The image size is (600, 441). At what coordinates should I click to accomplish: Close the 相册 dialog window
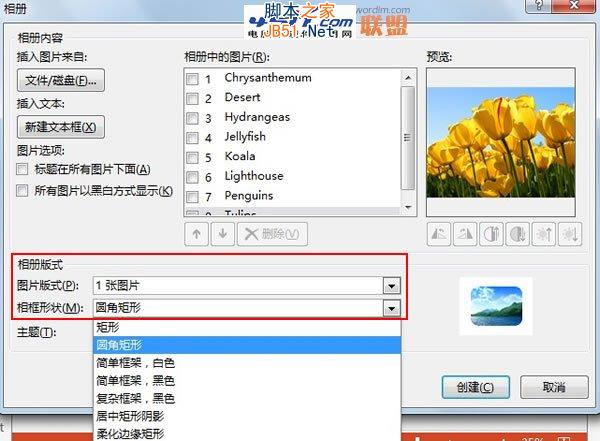(x=574, y=5)
